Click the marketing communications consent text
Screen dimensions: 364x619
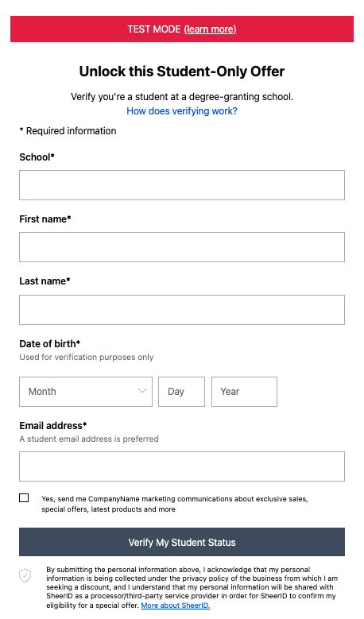175,504
